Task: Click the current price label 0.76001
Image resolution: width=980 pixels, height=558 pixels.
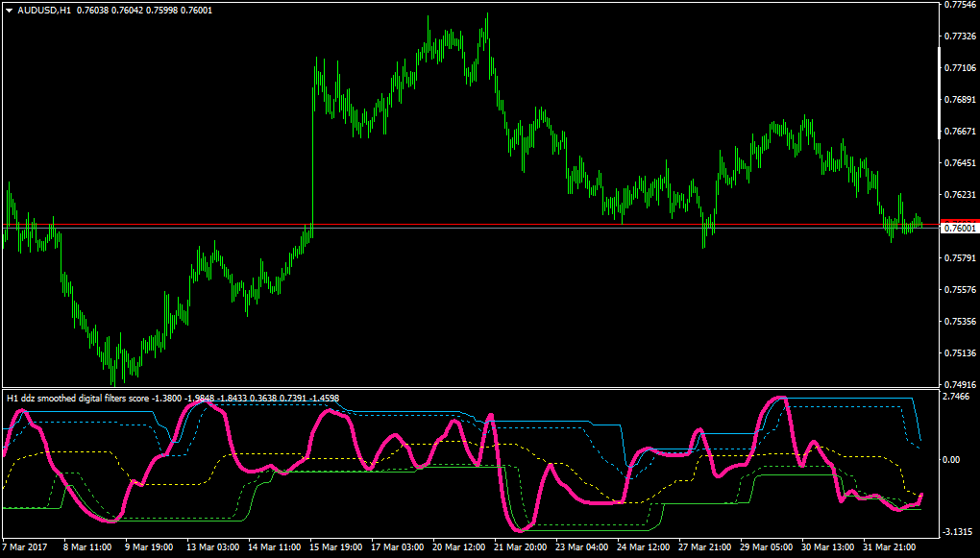Action: coord(960,228)
